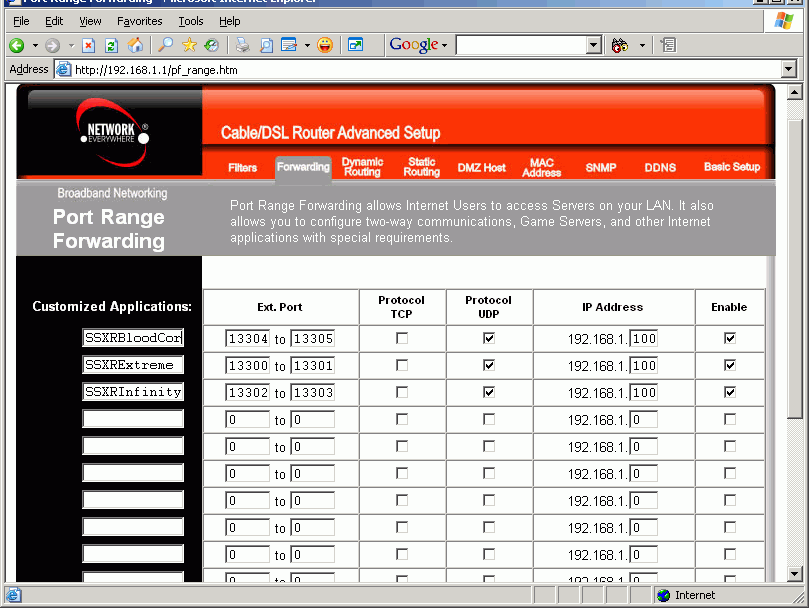Click the Windows flag logo
809x608 pixels.
point(784,21)
